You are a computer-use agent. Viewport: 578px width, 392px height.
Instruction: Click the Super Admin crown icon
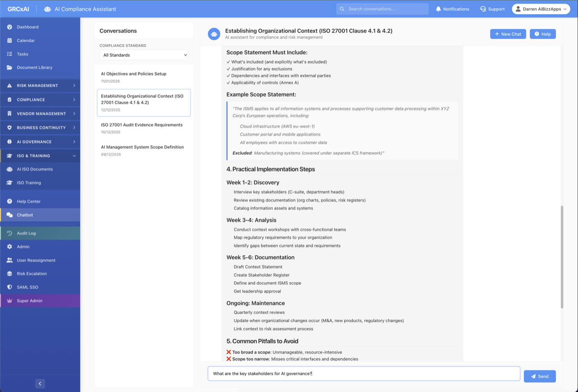(9, 301)
